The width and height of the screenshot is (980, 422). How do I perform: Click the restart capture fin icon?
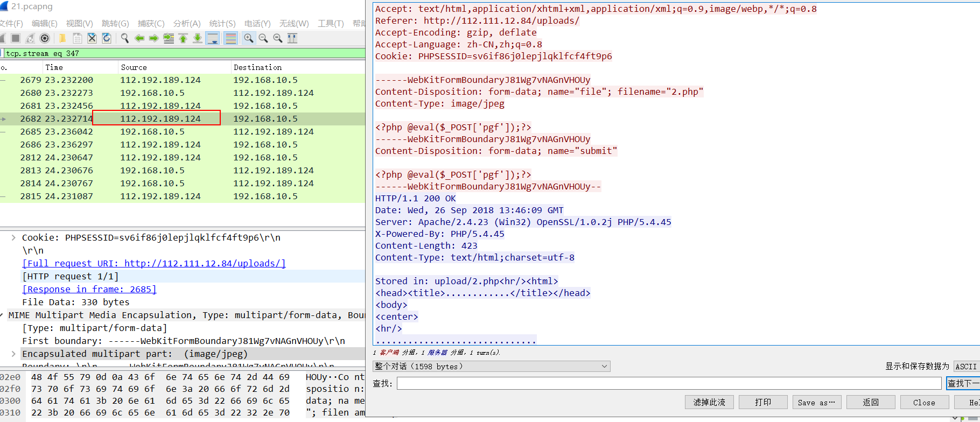pyautogui.click(x=30, y=38)
